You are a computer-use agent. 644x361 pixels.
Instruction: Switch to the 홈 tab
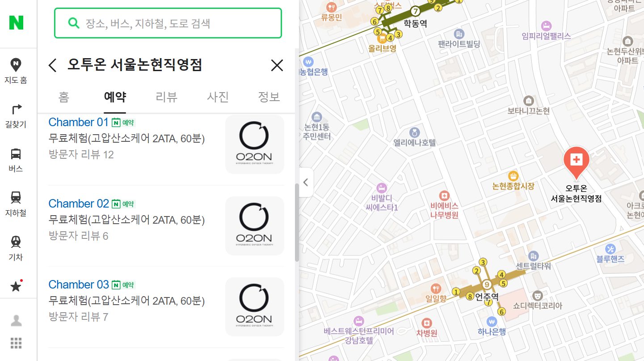[64, 97]
